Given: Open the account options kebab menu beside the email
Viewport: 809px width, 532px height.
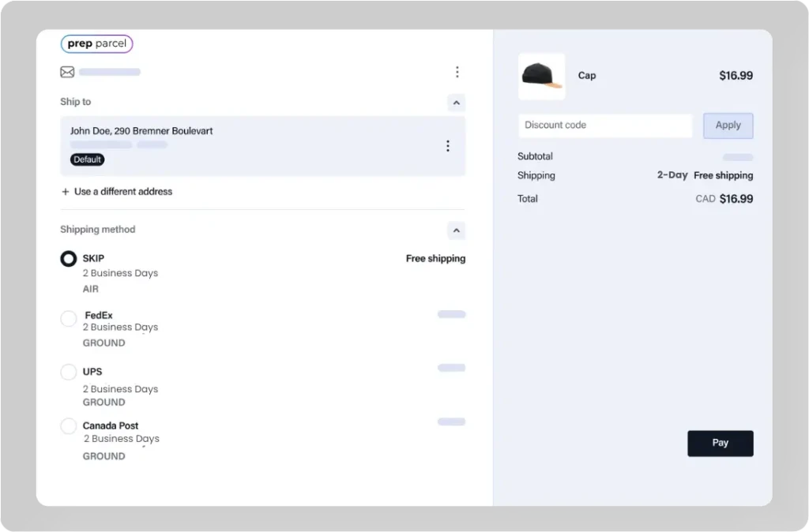Looking at the screenshot, I should [x=457, y=72].
